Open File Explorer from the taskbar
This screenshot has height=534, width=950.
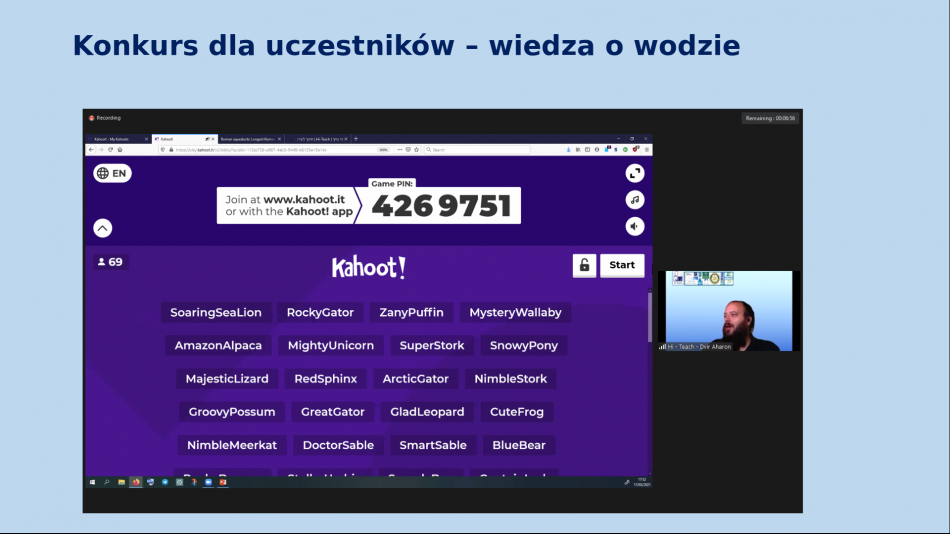tap(121, 482)
